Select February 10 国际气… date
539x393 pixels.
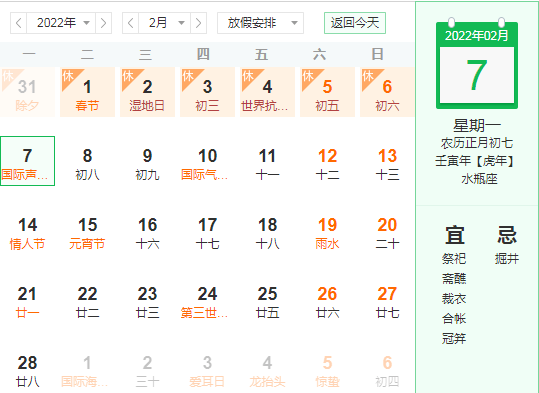point(207,161)
